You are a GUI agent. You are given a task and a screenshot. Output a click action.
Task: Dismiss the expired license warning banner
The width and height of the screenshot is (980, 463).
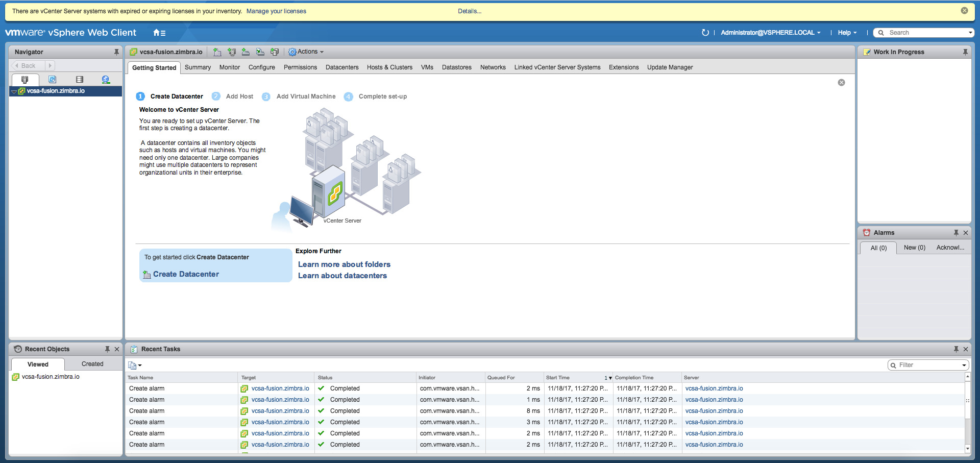tap(964, 11)
